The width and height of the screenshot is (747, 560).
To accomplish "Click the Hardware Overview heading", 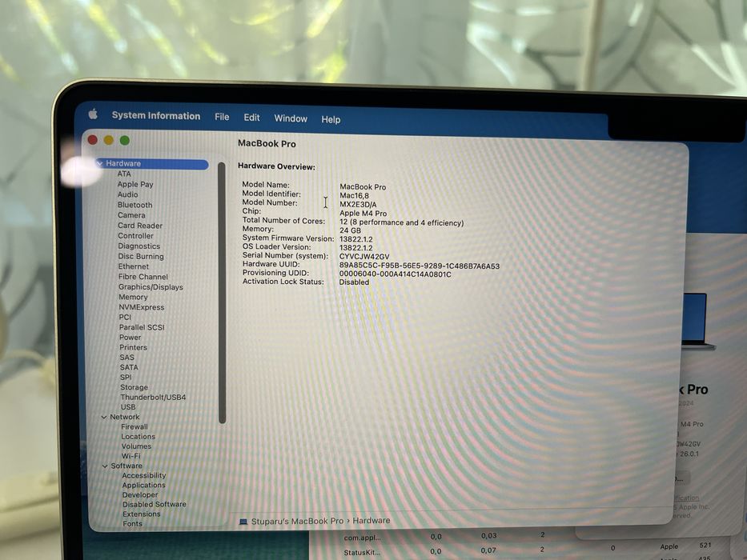I will tap(276, 167).
